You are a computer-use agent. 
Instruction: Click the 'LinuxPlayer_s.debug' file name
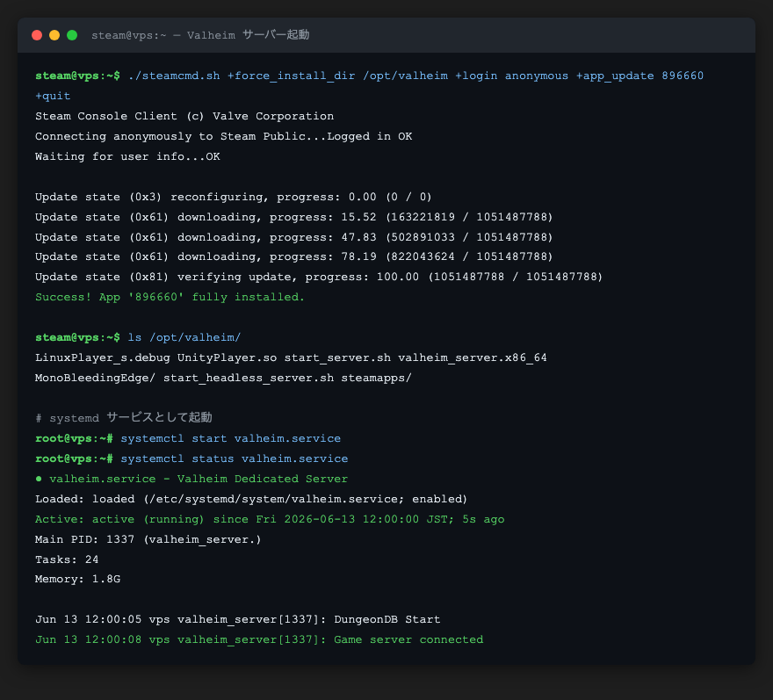(103, 357)
